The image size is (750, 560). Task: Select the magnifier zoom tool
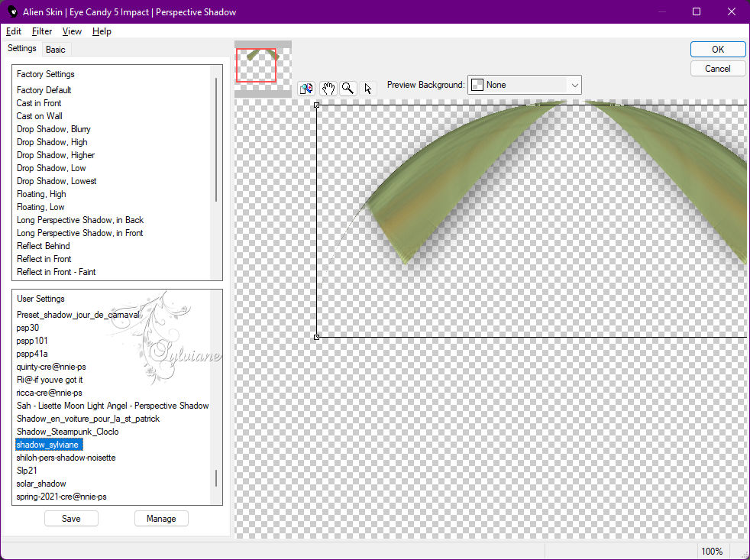(x=348, y=89)
